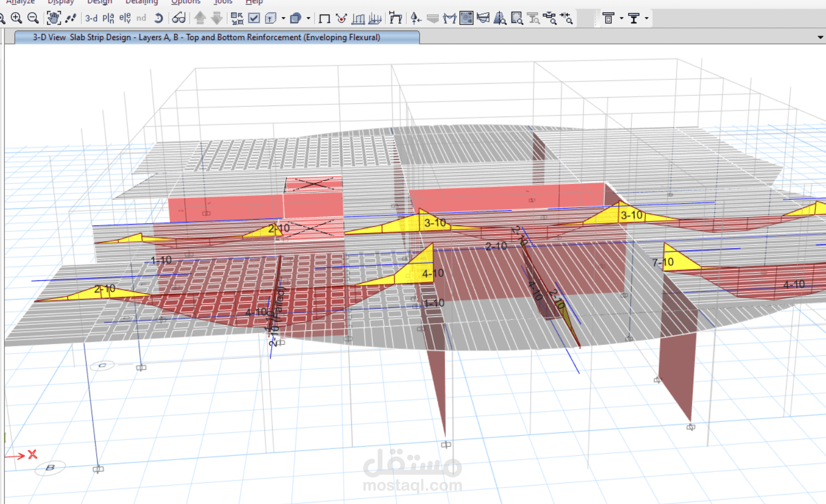The width and height of the screenshot is (826, 504).
Task: Click the converging arrows with magnifier icon
Action: tap(567, 18)
